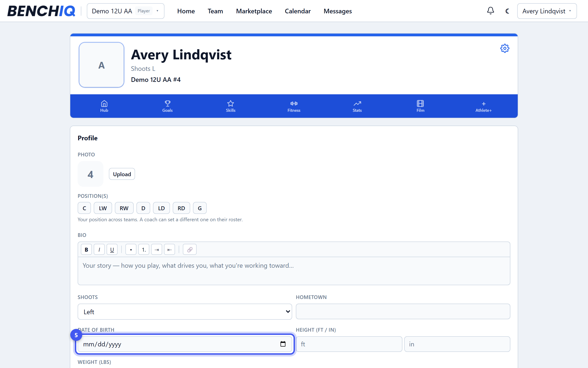Go to Home in top navigation
Image resolution: width=588 pixels, height=368 pixels.
(186, 11)
